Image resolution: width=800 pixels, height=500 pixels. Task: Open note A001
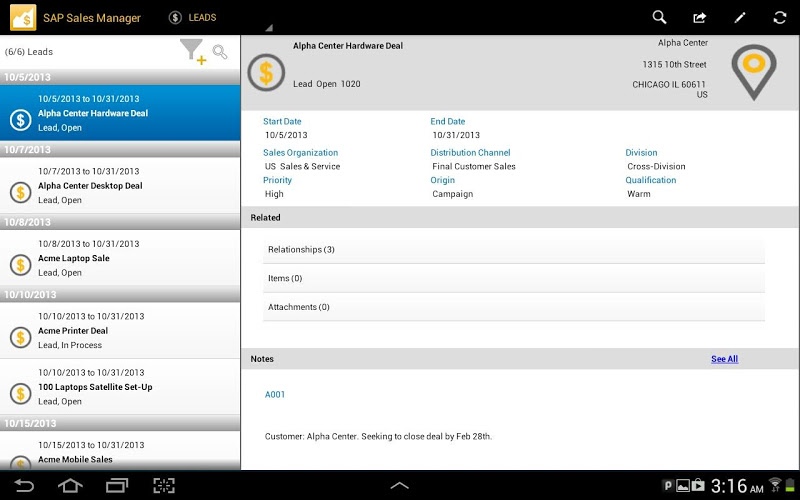pyautogui.click(x=274, y=394)
